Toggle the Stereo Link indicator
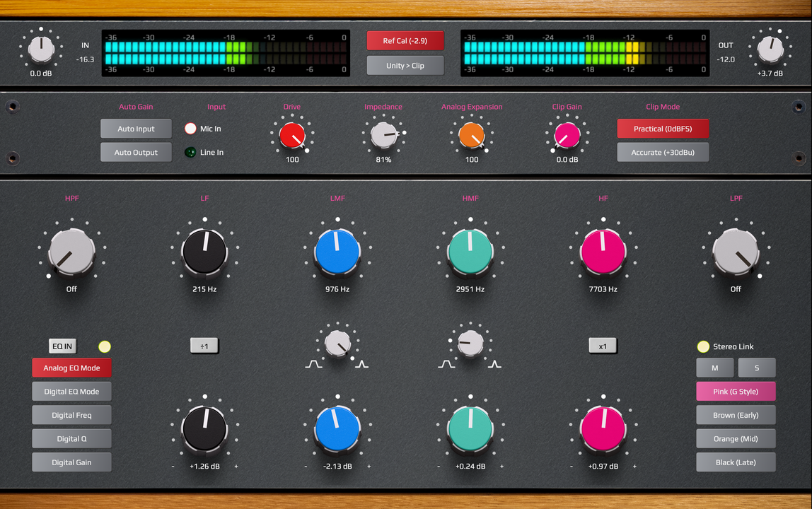This screenshot has height=509, width=812. (x=703, y=346)
